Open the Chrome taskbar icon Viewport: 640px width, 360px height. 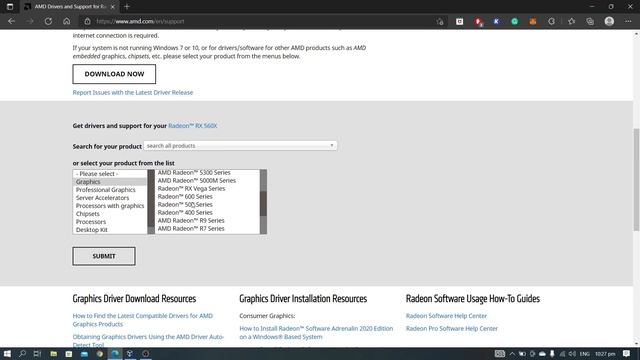click(x=100, y=354)
